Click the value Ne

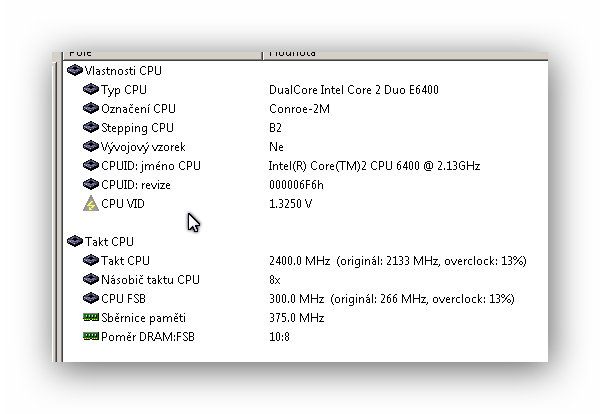[276, 147]
